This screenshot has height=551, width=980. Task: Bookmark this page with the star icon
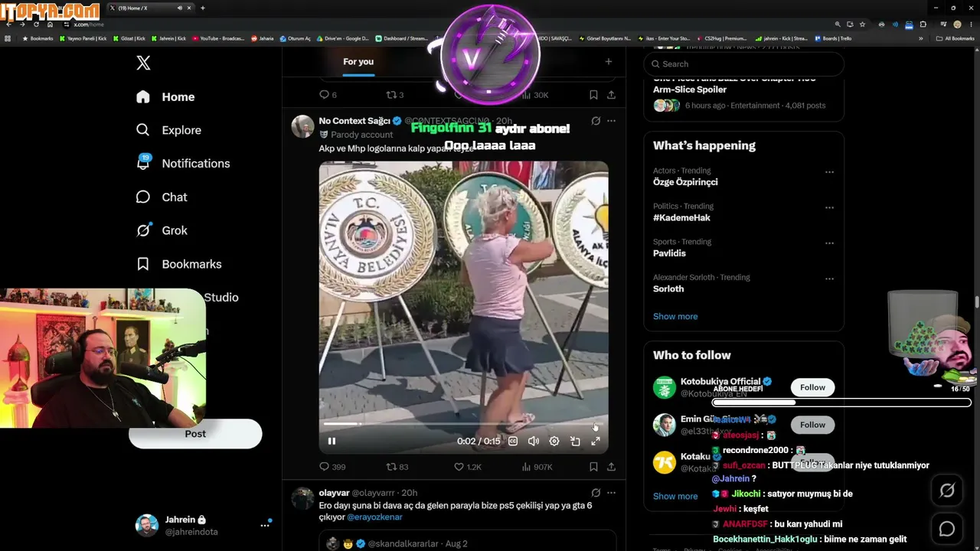[863, 24]
